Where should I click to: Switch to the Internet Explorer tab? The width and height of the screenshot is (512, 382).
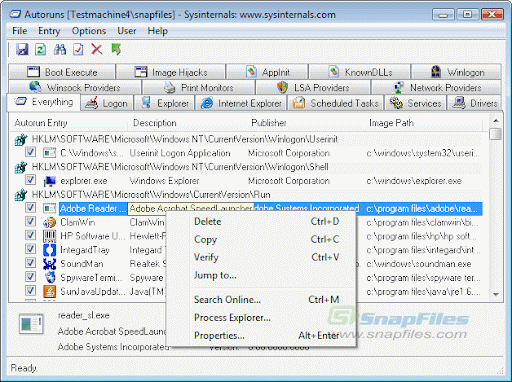point(241,103)
